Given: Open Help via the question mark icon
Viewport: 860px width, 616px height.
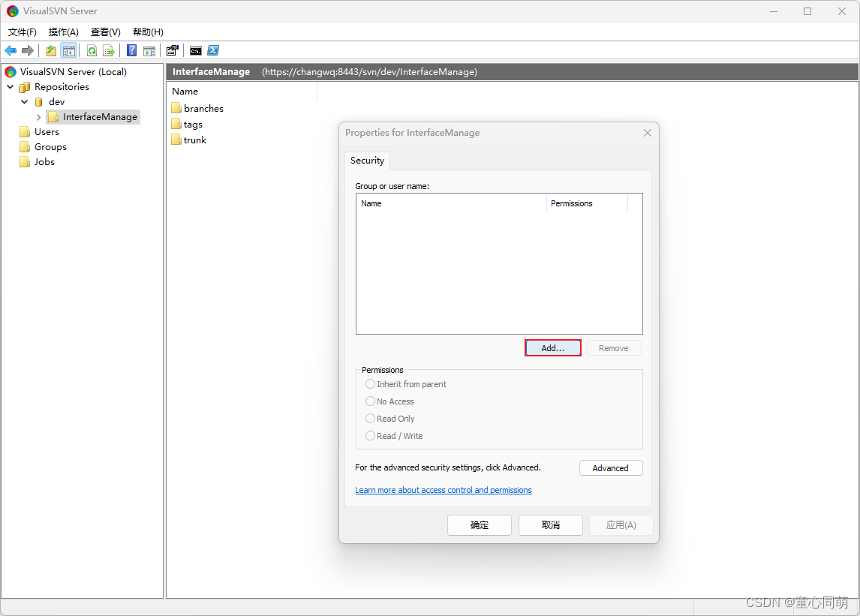Looking at the screenshot, I should click(x=131, y=51).
